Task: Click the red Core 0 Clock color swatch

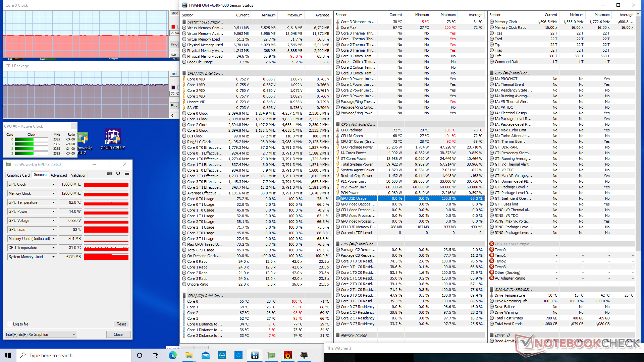Action: click(x=173, y=27)
